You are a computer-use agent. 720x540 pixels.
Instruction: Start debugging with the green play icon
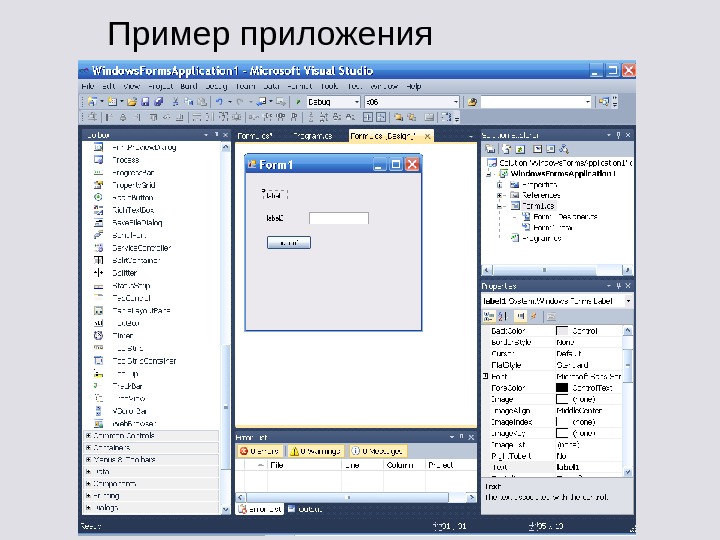click(x=298, y=102)
